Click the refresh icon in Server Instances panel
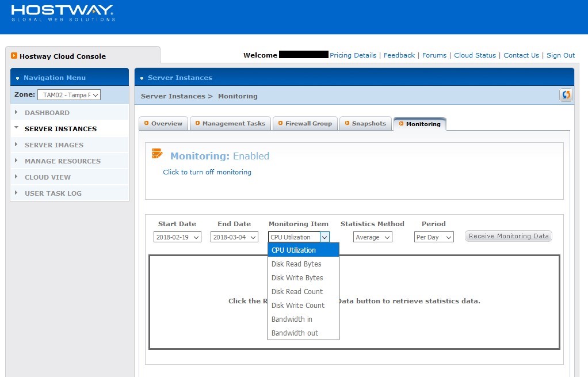The width and height of the screenshot is (588, 377). click(566, 95)
